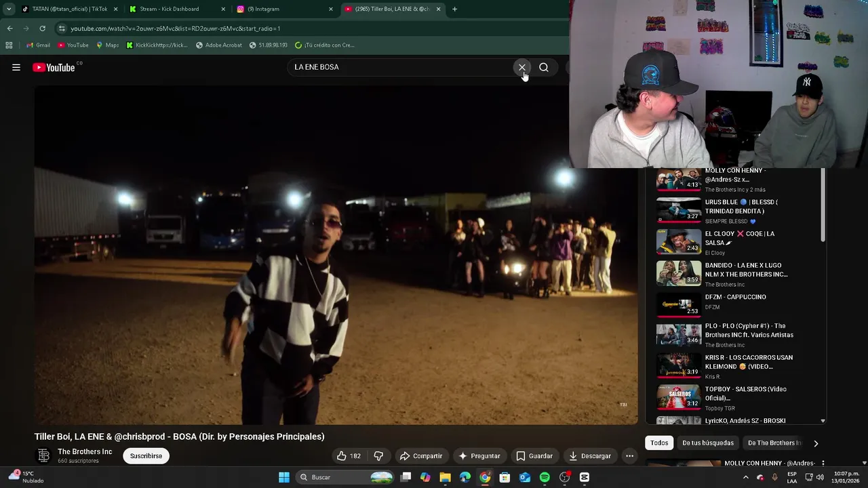Image resolution: width=868 pixels, height=488 pixels.
Task: Open the Windows Start menu
Action: click(x=284, y=477)
